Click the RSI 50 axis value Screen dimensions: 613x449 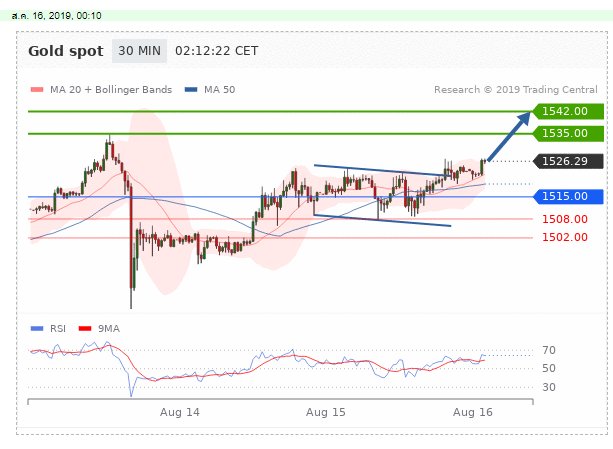click(549, 368)
